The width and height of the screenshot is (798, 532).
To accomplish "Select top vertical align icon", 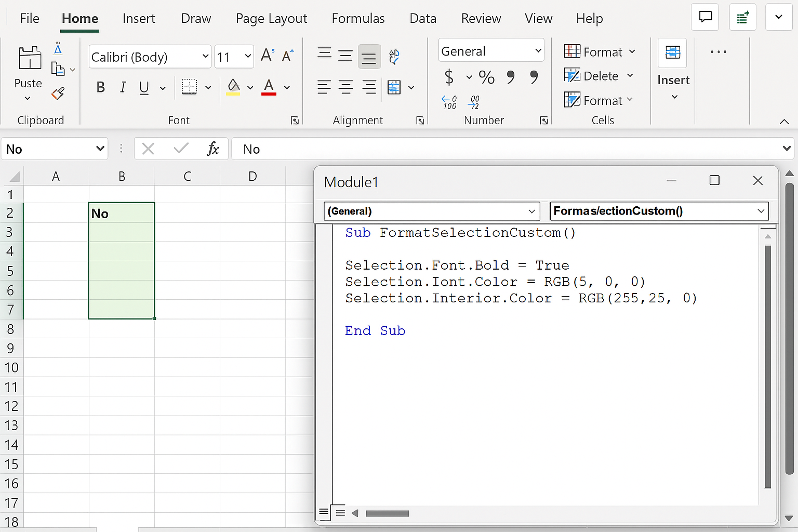I will tap(325, 53).
